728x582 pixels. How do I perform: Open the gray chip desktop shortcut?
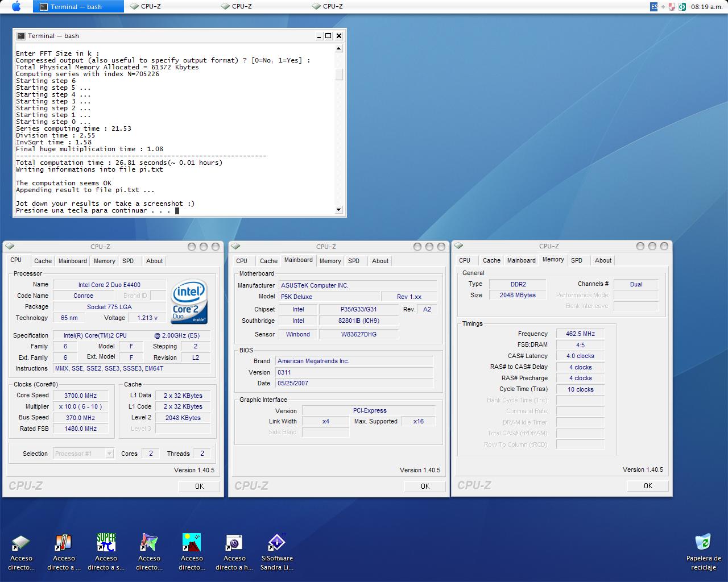pyautogui.click(x=21, y=542)
